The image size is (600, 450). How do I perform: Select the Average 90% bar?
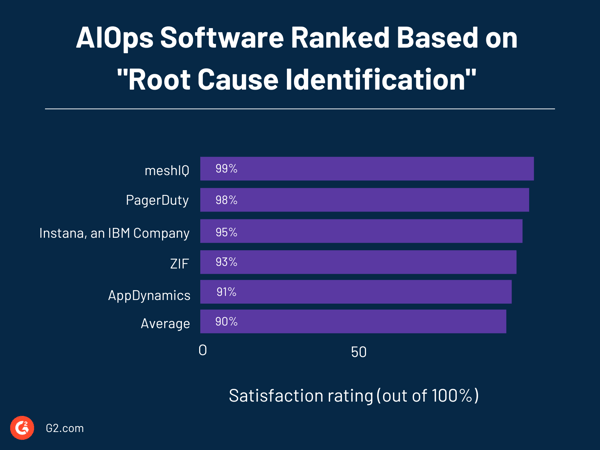(x=353, y=321)
